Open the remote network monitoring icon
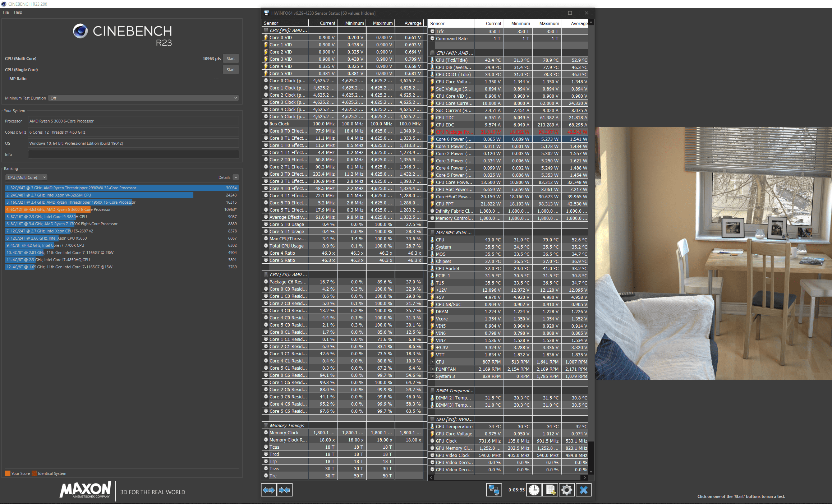 494,490
